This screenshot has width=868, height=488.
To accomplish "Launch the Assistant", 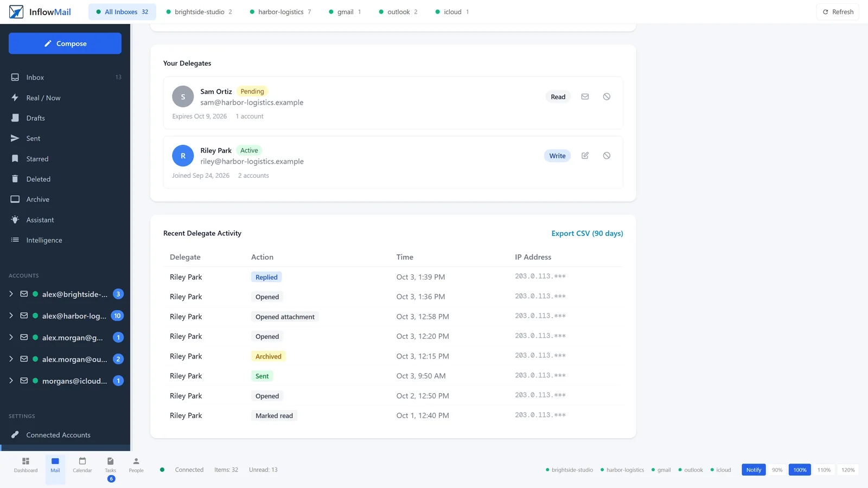I will (65, 220).
